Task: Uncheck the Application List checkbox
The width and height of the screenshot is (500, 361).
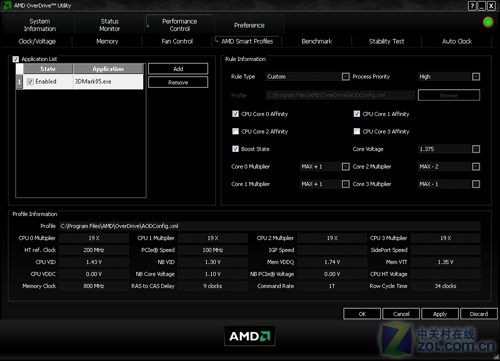Action: coord(16,59)
